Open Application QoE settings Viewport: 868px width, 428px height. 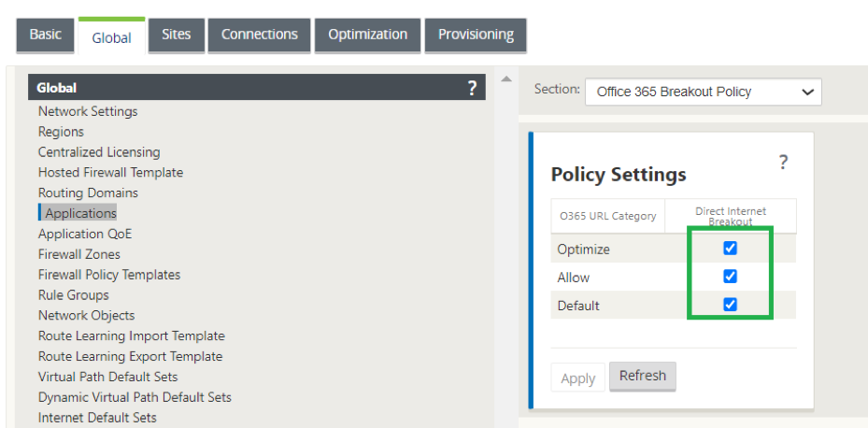pyautogui.click(x=85, y=234)
